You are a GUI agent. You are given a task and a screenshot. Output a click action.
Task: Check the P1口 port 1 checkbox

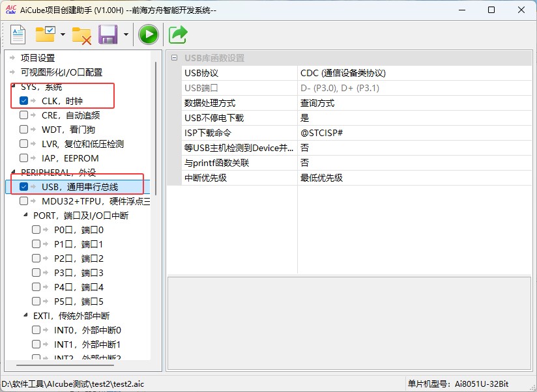coord(36,244)
